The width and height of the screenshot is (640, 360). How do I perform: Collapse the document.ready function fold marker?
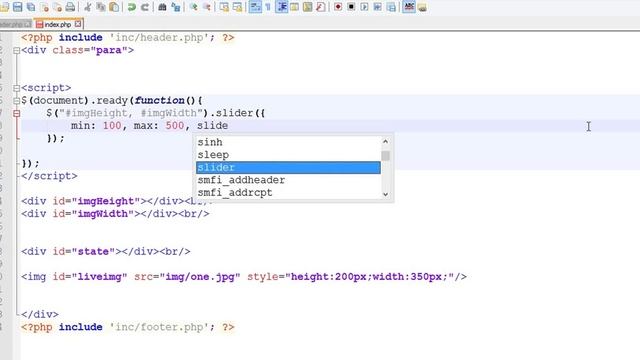(16, 101)
